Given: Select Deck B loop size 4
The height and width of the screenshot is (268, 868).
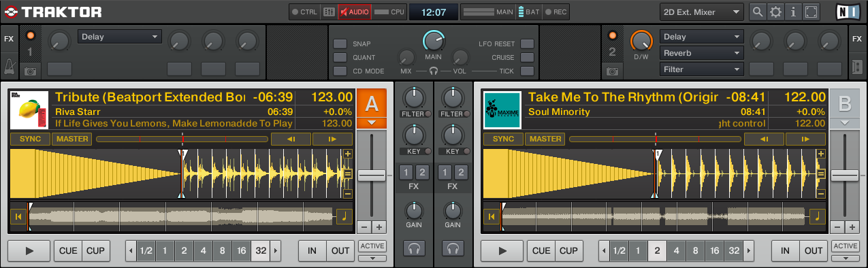Looking at the screenshot, I should [677, 250].
